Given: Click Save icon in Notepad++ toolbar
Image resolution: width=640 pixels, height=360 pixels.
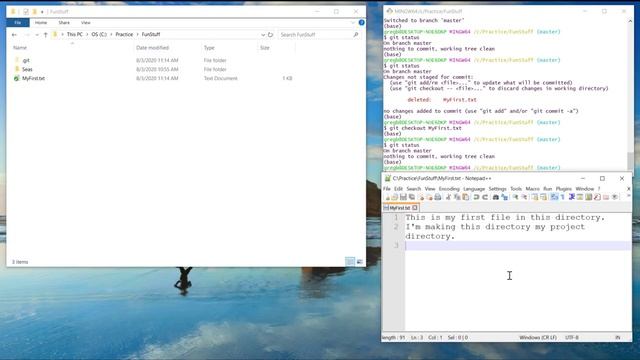Looking at the screenshot, I should [x=403, y=197].
